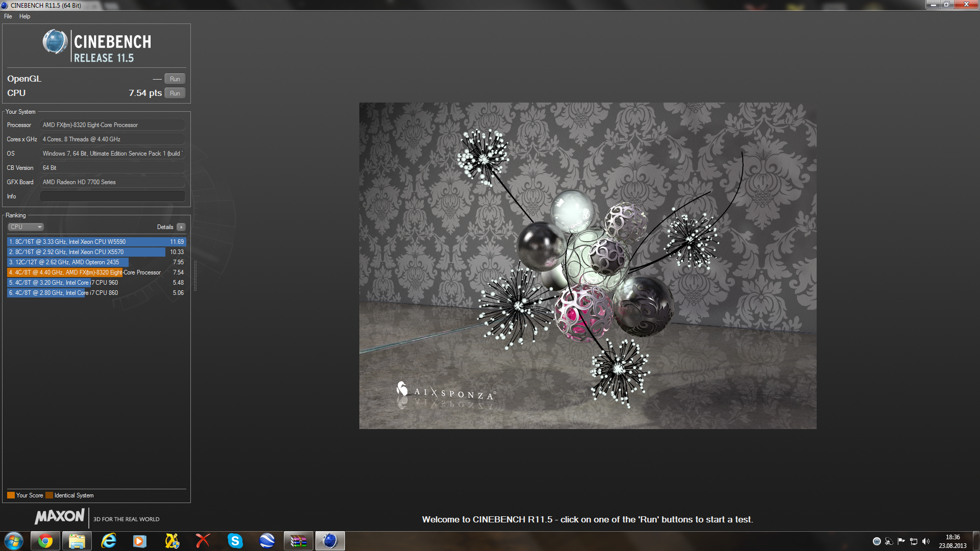Image resolution: width=980 pixels, height=551 pixels.
Task: Switch to WinRAR in the taskbar
Action: [299, 541]
